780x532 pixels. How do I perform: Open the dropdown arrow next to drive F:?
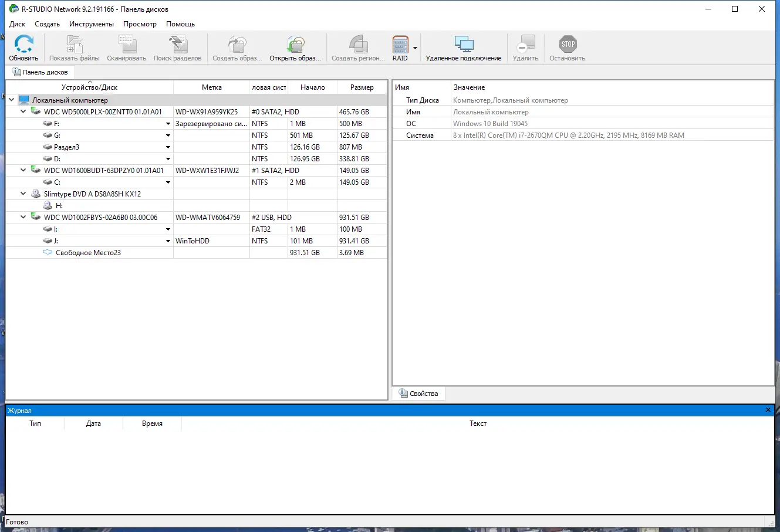click(168, 123)
